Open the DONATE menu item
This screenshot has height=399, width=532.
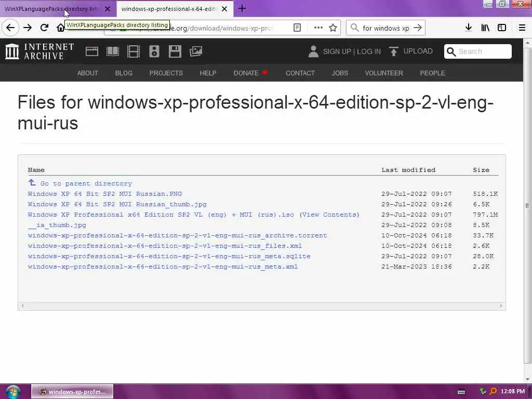click(x=251, y=73)
